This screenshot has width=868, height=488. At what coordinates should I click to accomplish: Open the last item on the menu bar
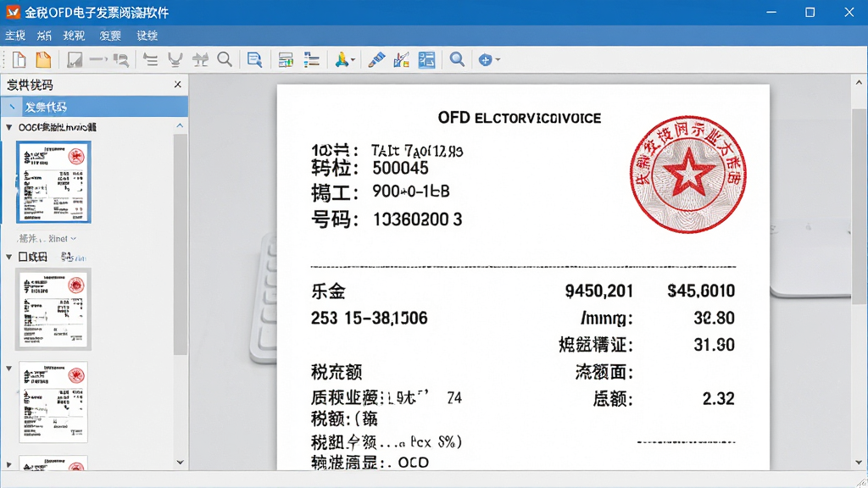147,36
